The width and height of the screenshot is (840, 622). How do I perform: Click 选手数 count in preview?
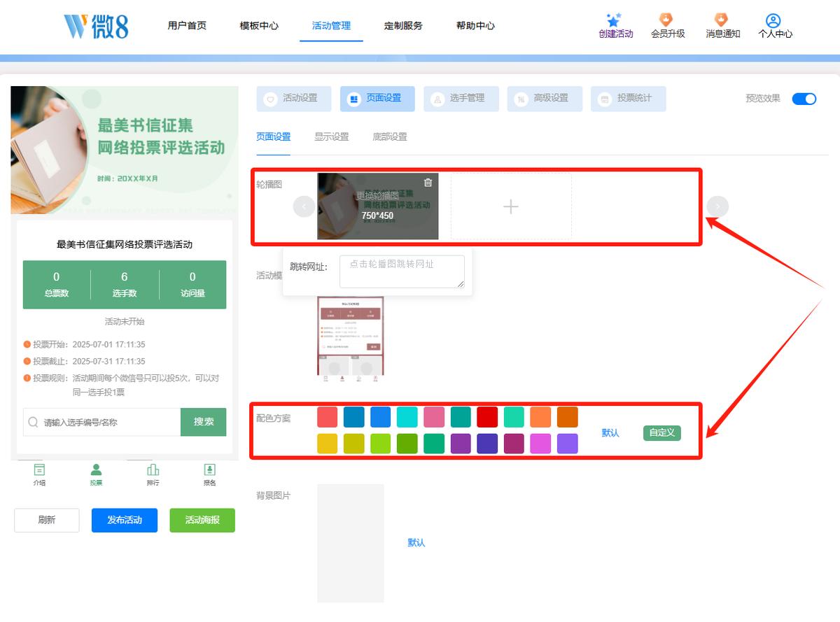pos(125,284)
